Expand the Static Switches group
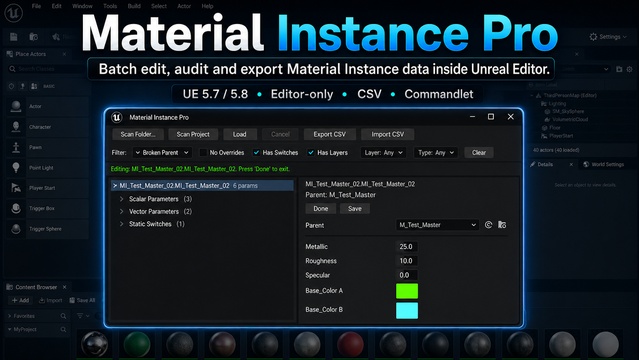The height and width of the screenshot is (360, 639). point(121,224)
